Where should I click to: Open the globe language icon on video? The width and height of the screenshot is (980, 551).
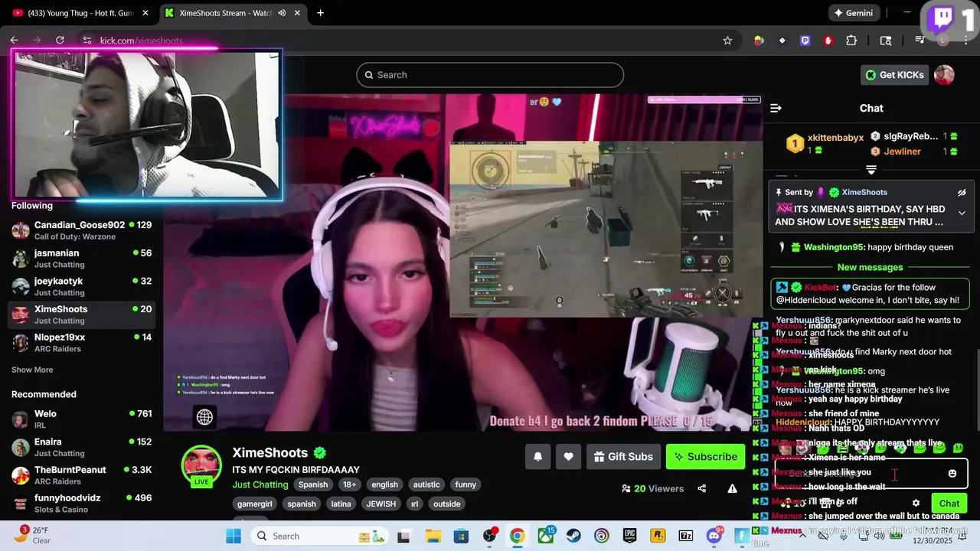[204, 416]
